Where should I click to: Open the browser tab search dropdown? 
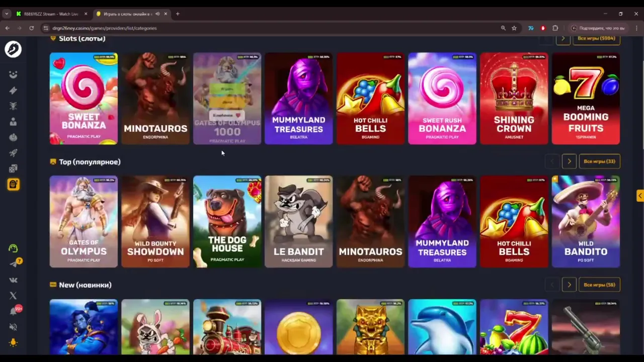tap(7, 14)
